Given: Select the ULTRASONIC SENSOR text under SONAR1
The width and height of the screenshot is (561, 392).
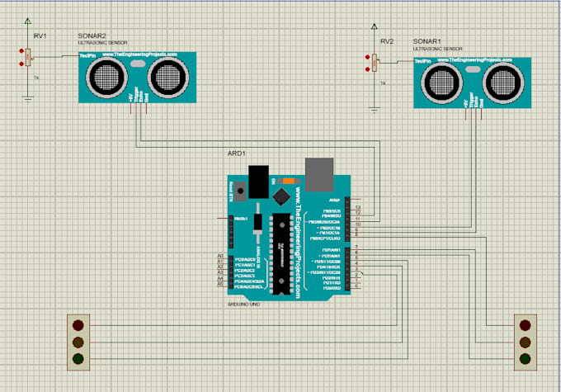Looking at the screenshot, I should click(437, 49).
